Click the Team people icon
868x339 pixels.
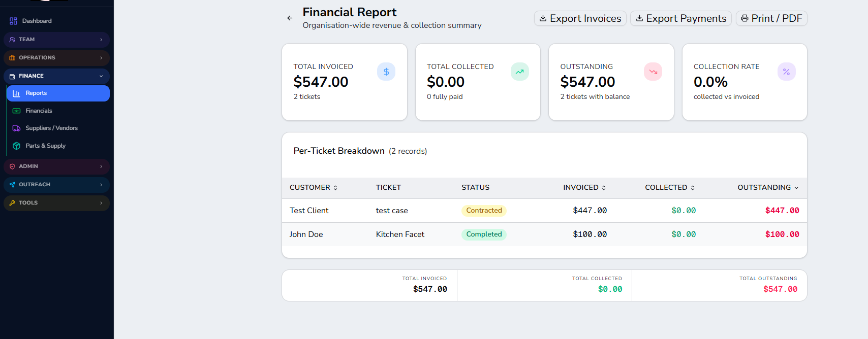[12, 40]
